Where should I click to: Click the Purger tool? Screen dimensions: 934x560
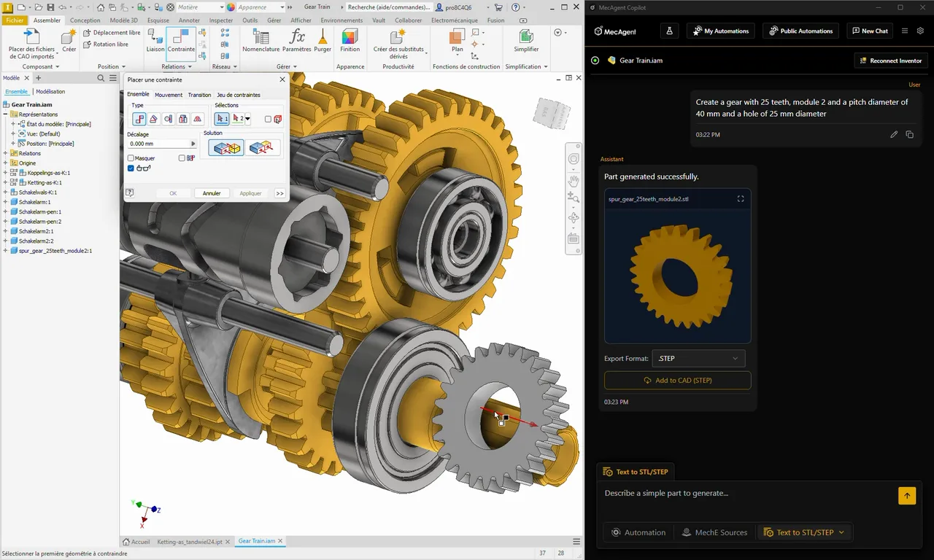click(323, 41)
